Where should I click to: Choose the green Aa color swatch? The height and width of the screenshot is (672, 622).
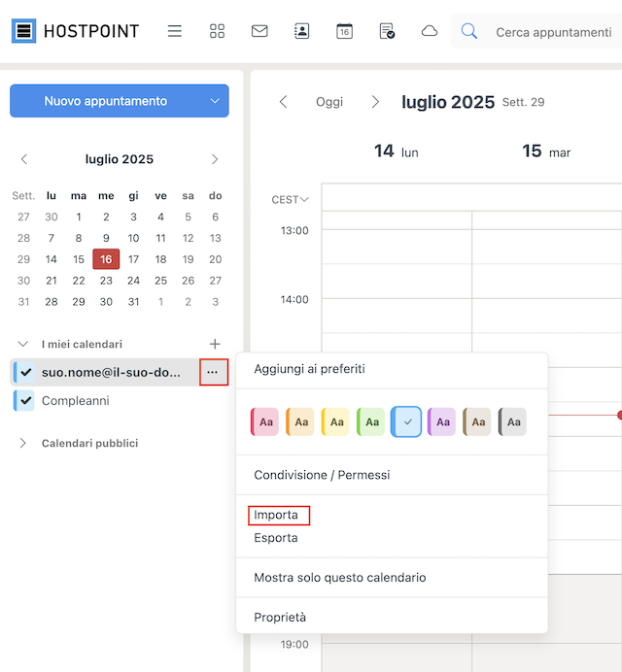[x=370, y=421]
